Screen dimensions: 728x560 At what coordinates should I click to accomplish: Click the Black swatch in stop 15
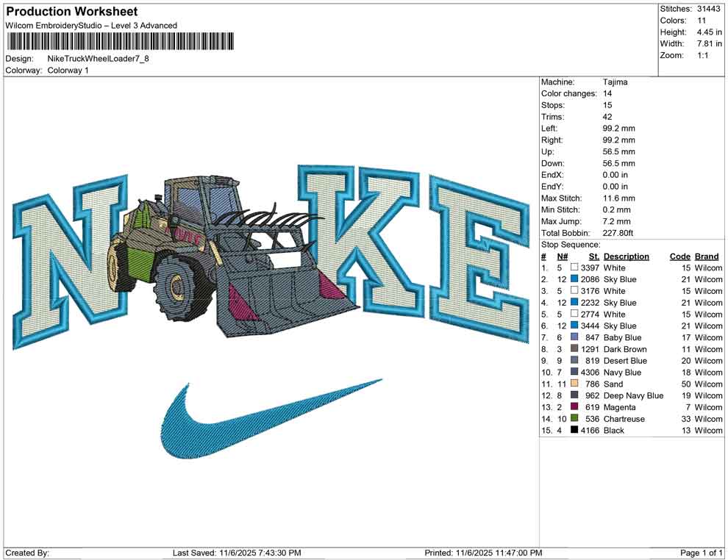pos(573,431)
